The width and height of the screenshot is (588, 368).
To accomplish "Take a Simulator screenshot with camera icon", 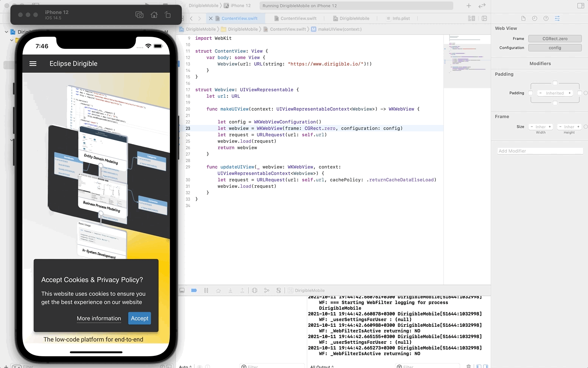I will click(x=140, y=15).
